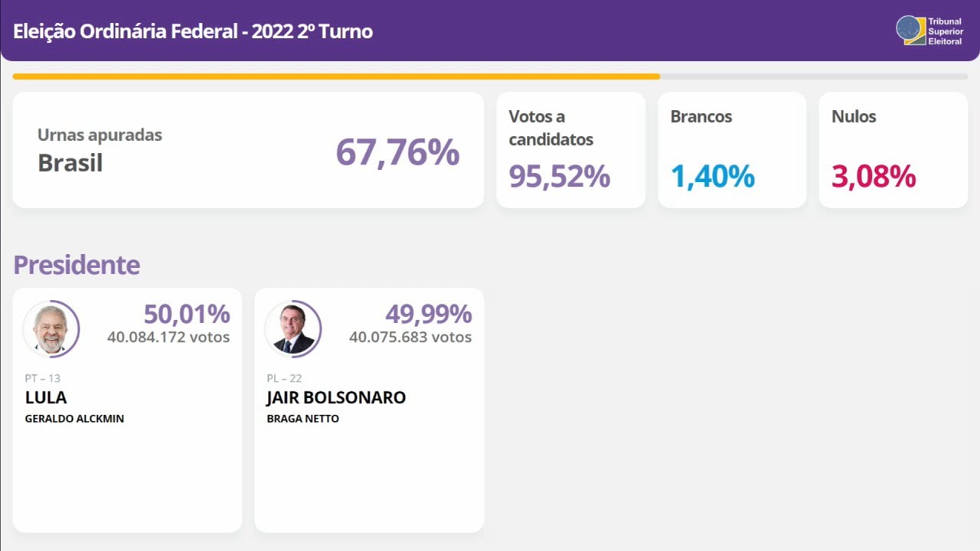
Task: Click the 40.075.683 votos count
Action: [410, 337]
